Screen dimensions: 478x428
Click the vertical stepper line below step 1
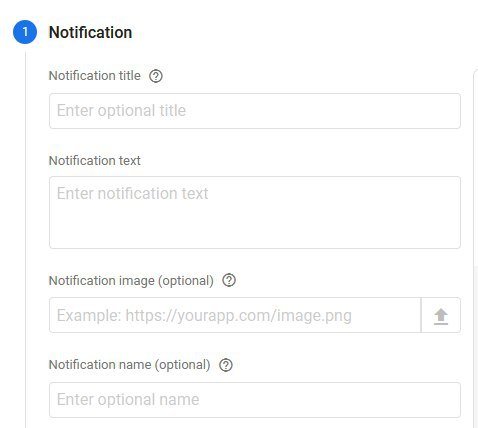pyautogui.click(x=25, y=237)
